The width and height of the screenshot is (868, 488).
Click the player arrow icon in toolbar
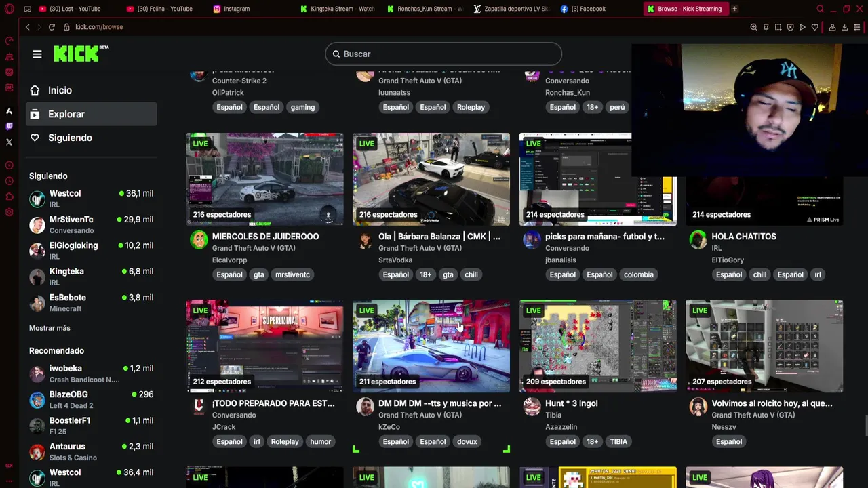[802, 27]
